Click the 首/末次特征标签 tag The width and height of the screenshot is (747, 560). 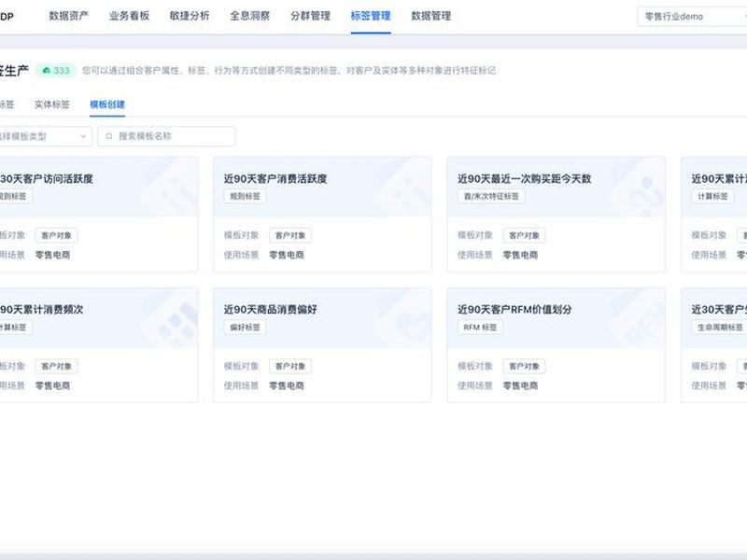click(x=491, y=197)
